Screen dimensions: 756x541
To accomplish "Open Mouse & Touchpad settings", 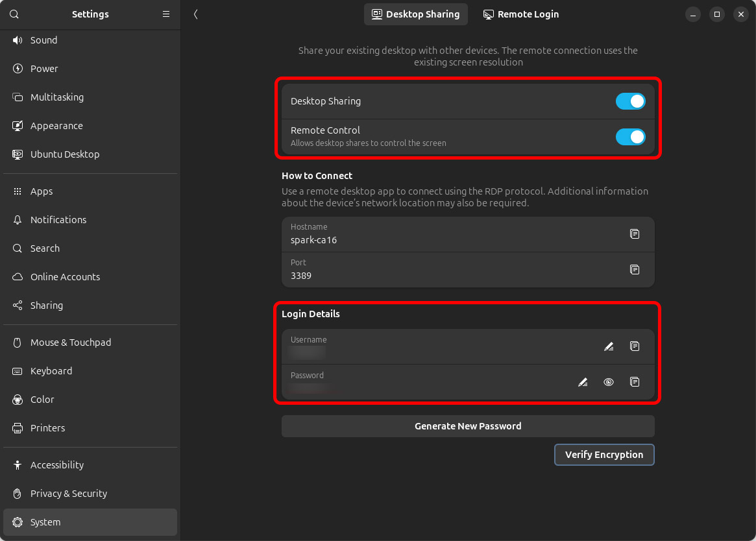I will click(x=90, y=343).
